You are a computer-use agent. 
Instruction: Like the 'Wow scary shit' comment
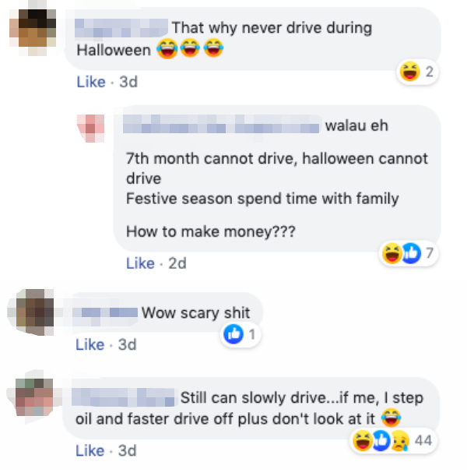click(x=90, y=344)
